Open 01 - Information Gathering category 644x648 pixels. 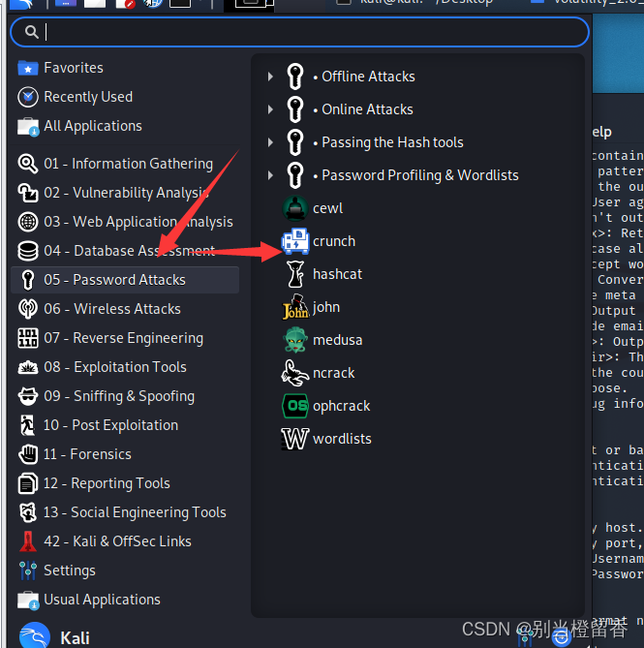(125, 164)
